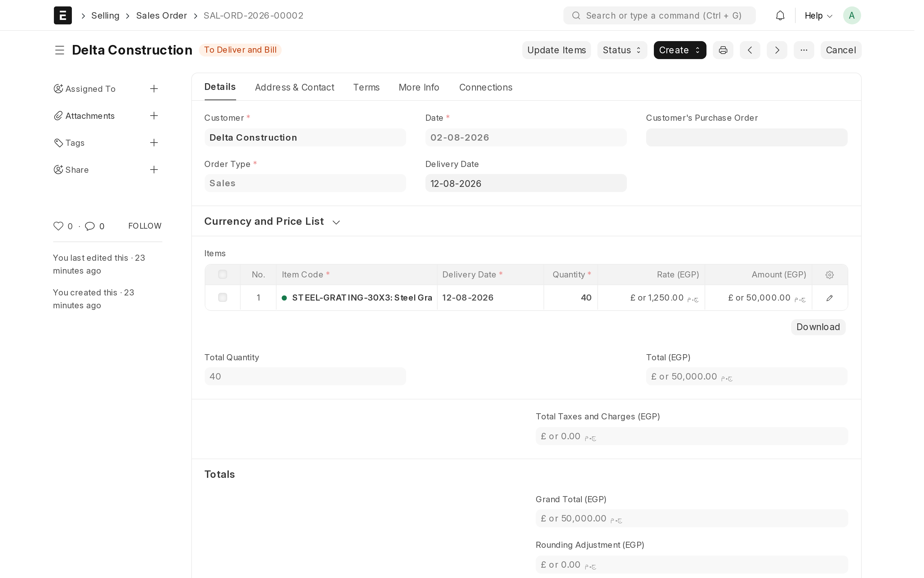The height and width of the screenshot is (578, 924).
Task: Open the Connections tab
Action: pos(485,87)
